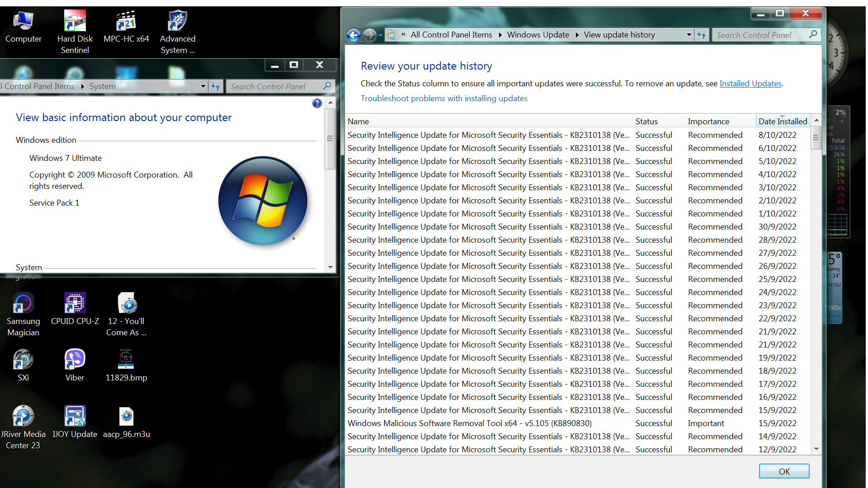Refresh the View update history address bar
The width and height of the screenshot is (868, 488).
pos(701,35)
